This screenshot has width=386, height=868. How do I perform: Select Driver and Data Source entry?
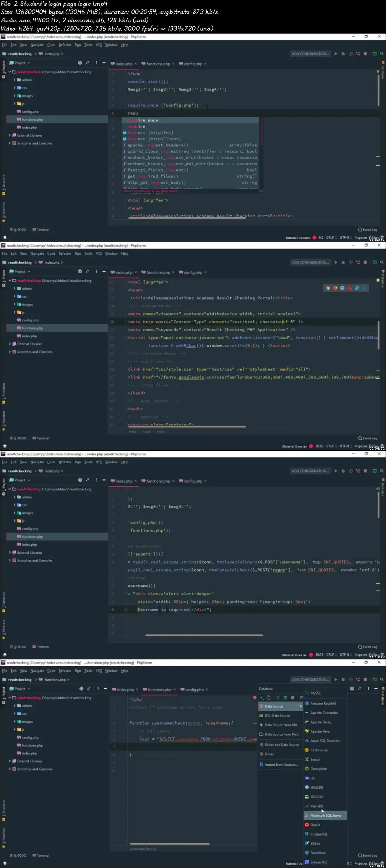pyautogui.click(x=280, y=745)
